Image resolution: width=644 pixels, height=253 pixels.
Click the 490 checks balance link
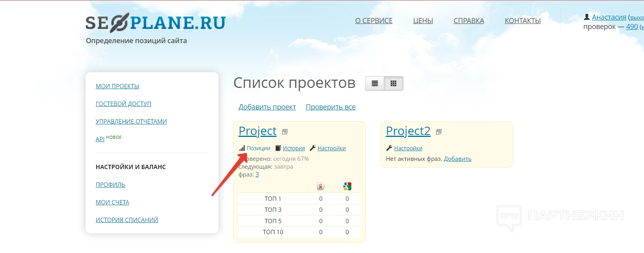pos(632,27)
